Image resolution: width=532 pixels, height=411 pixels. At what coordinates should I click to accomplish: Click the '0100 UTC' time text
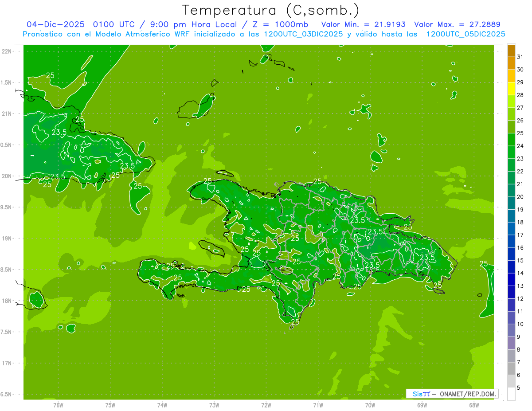[113, 24]
